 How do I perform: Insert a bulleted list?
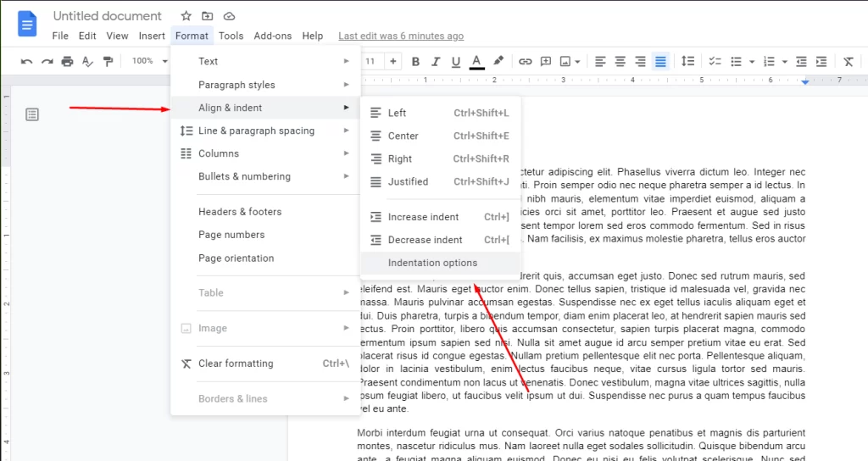tap(736, 61)
